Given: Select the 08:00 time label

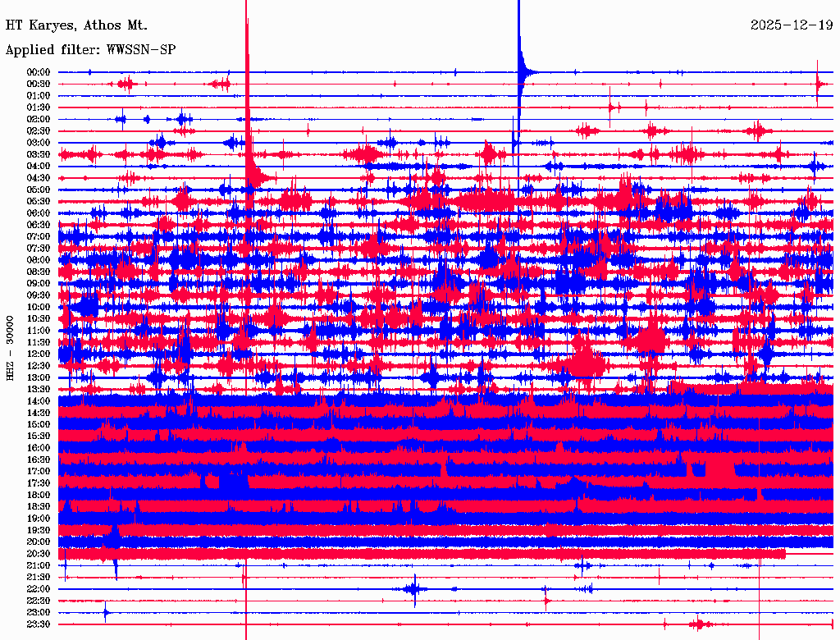Looking at the screenshot, I should tap(38, 260).
